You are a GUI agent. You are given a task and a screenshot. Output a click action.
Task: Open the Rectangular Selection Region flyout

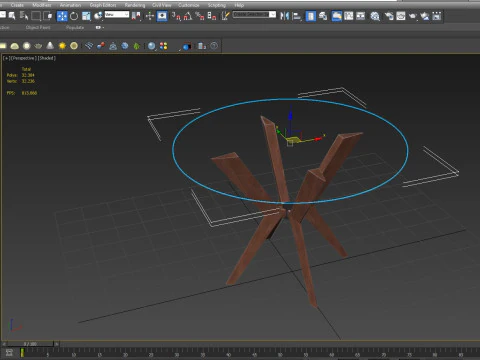[36, 16]
